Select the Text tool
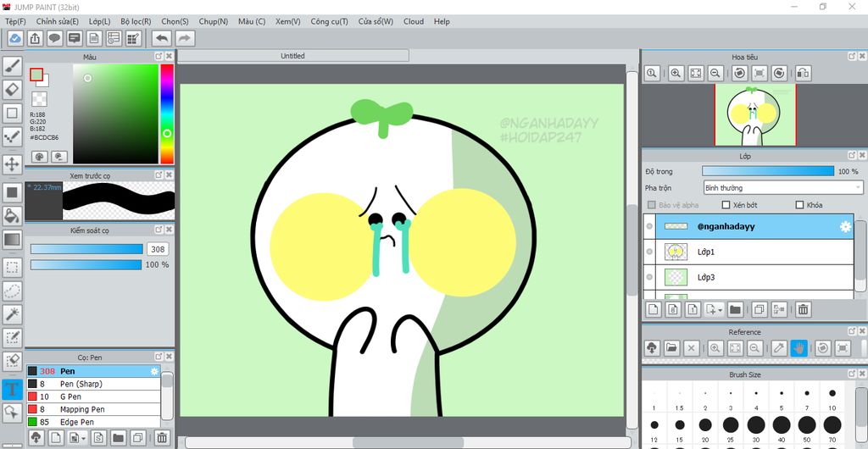 pos(12,390)
